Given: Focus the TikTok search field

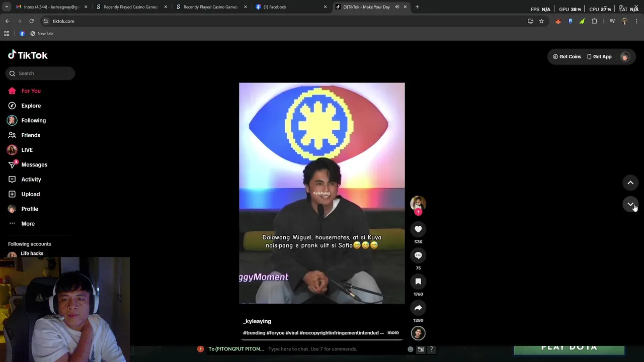Looking at the screenshot, I should point(40,73).
